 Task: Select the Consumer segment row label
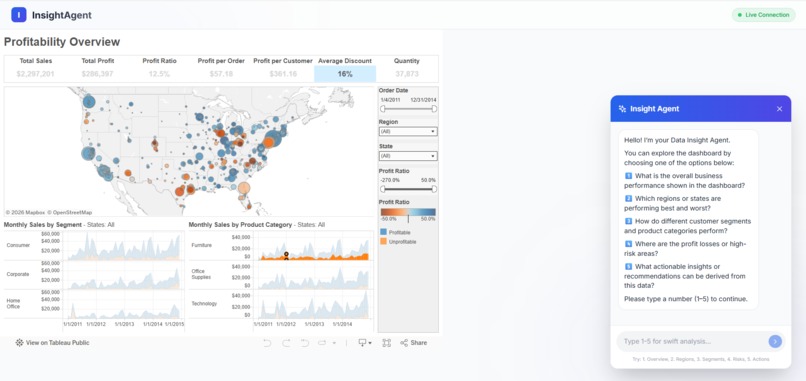[x=18, y=245]
